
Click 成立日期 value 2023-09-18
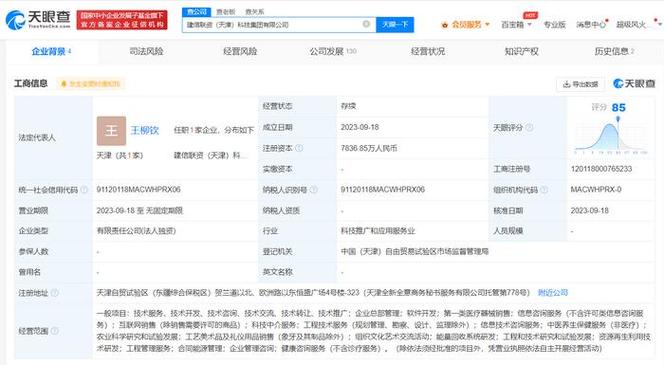[360, 127]
